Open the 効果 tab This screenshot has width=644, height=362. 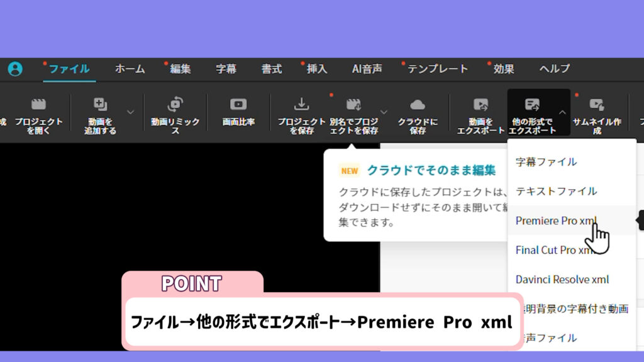tap(504, 69)
